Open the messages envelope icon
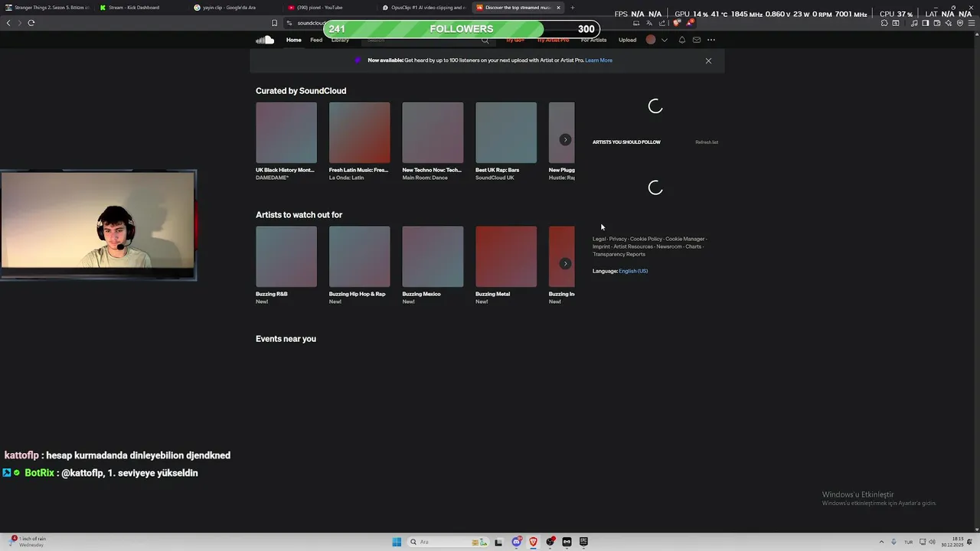Image resolution: width=980 pixels, height=551 pixels. click(697, 40)
